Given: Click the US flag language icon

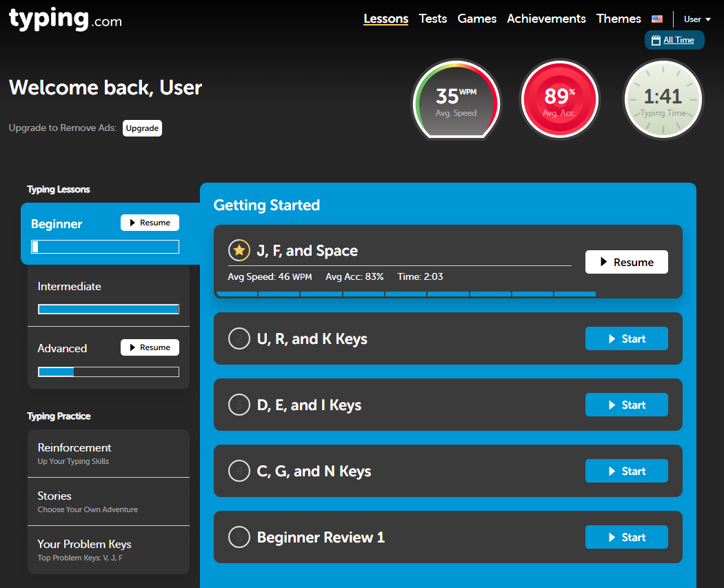Looking at the screenshot, I should (657, 19).
